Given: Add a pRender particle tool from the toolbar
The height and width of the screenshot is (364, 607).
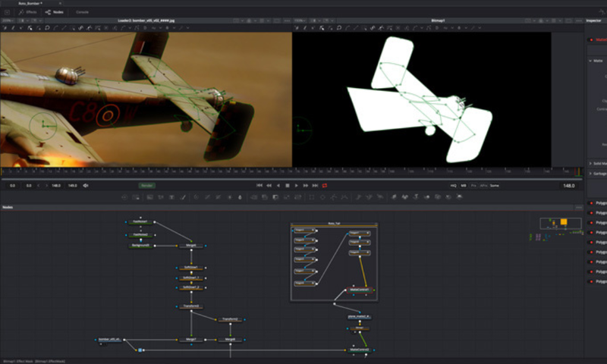Looking at the screenshot, I should pyautogui.click(x=380, y=197).
